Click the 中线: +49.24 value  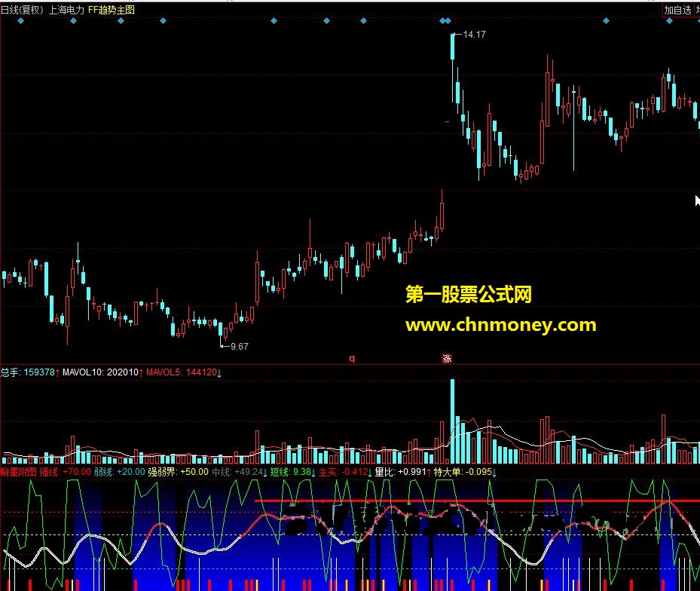coord(240,472)
